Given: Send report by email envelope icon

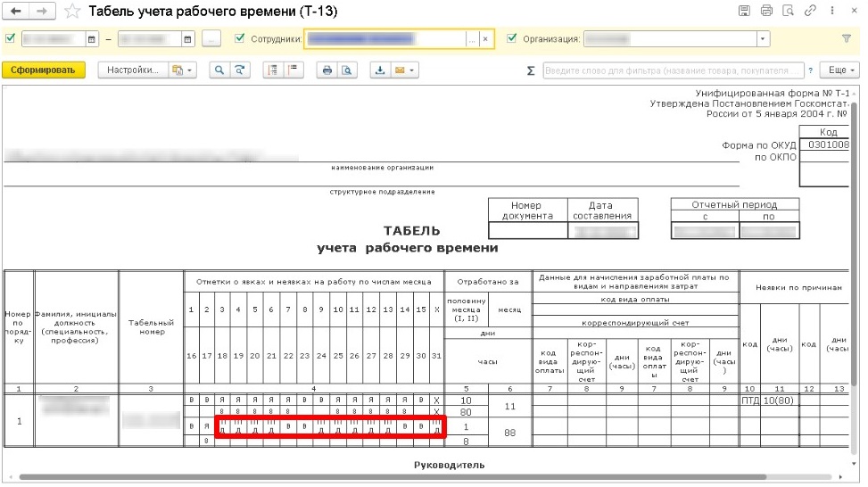Looking at the screenshot, I should [400, 70].
